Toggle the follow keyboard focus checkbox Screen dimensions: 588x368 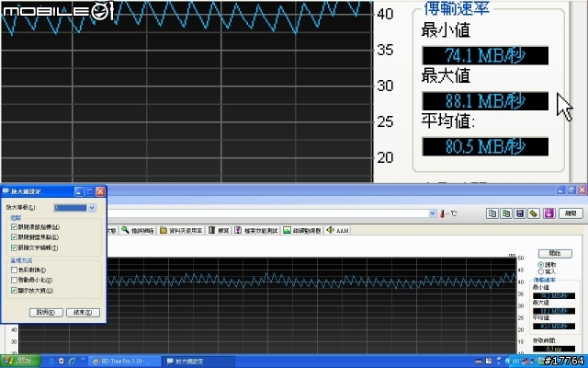click(15, 237)
